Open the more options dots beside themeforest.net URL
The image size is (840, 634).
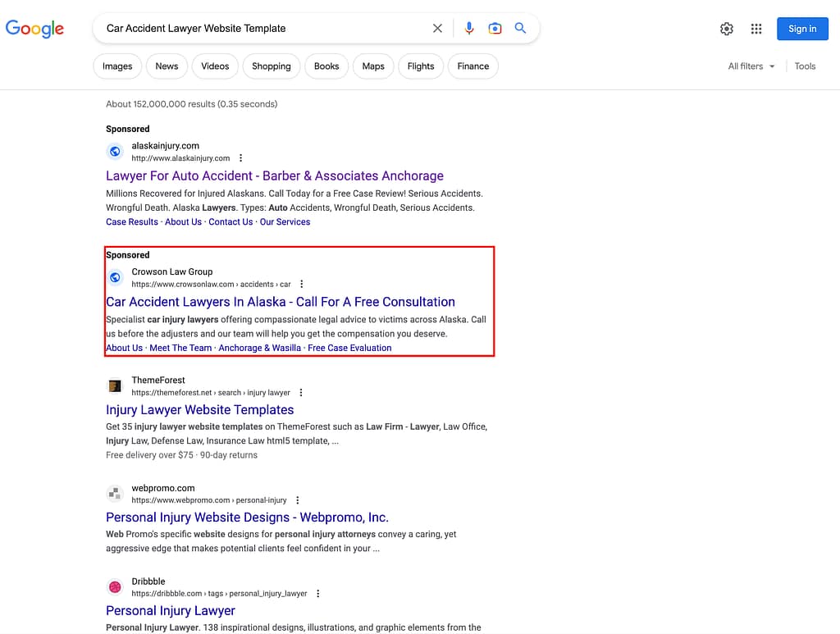pos(301,393)
